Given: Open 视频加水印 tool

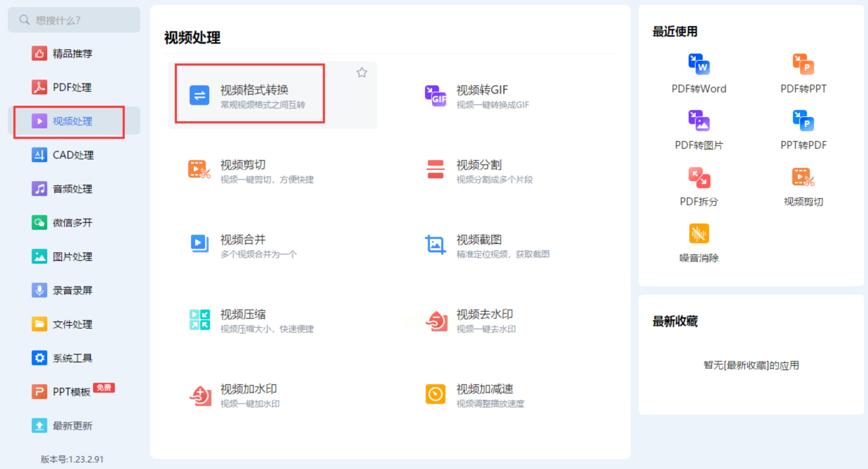Looking at the screenshot, I should pos(272,395).
